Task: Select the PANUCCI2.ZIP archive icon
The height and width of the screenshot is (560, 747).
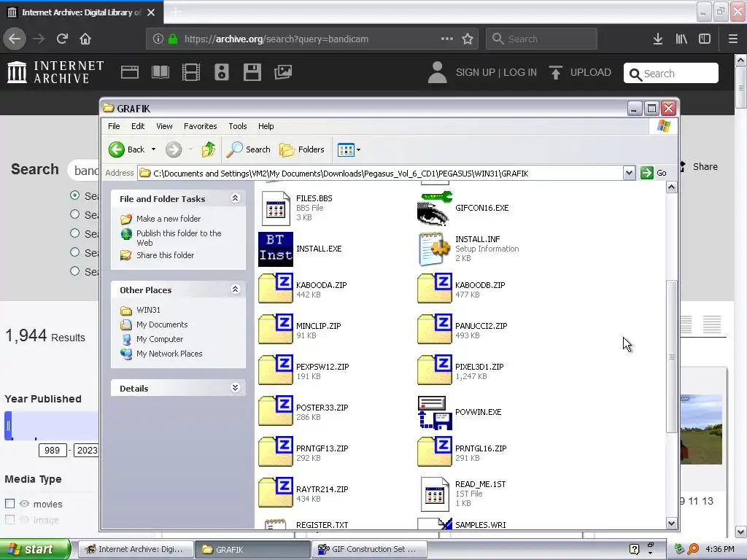Action: pos(434,330)
